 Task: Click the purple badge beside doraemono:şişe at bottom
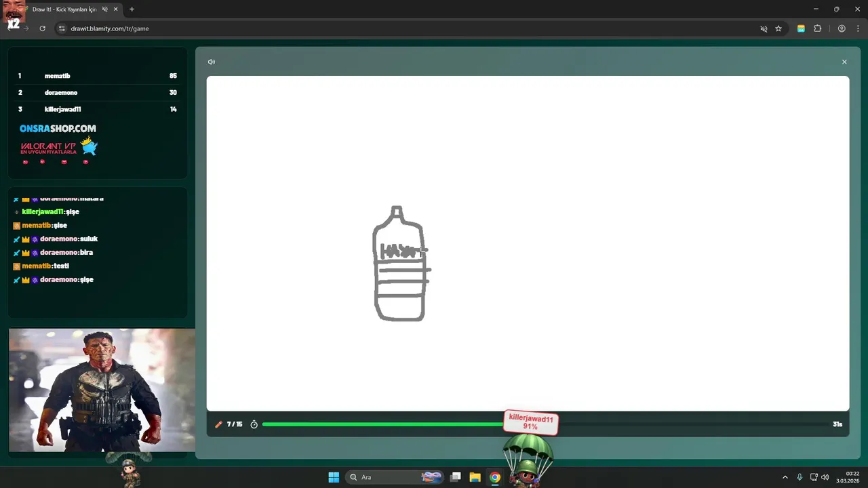coord(35,280)
